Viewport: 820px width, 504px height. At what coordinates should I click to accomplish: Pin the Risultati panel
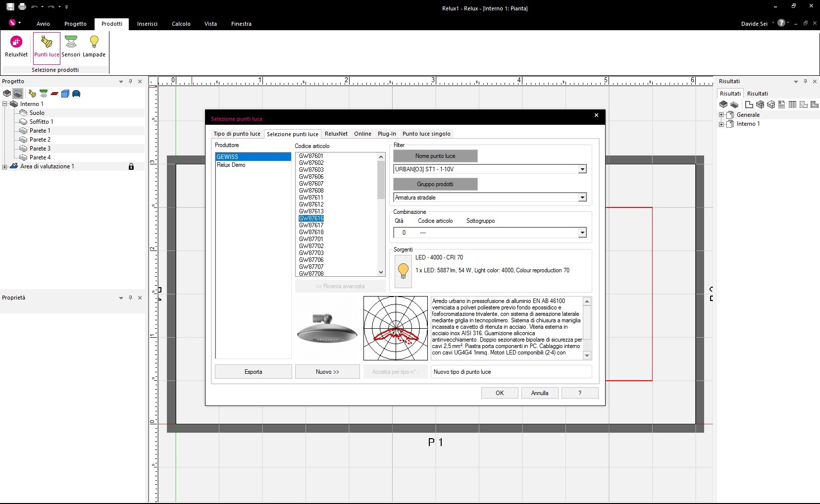tap(806, 81)
